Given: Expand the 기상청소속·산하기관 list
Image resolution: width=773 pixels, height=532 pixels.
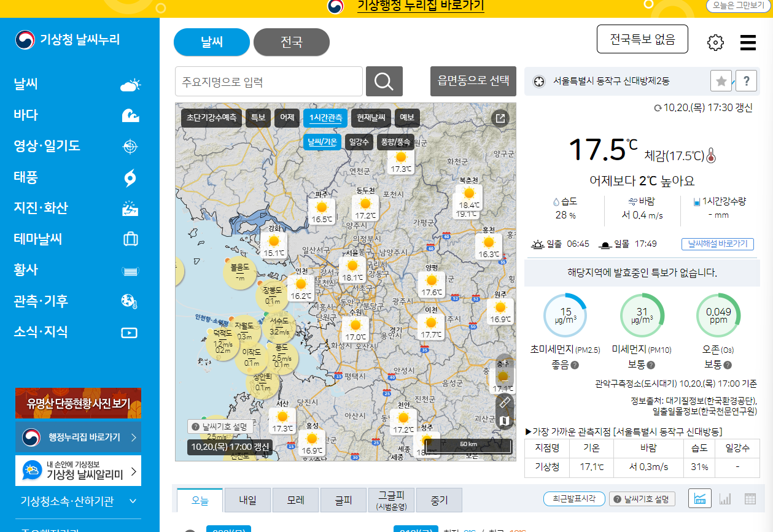Looking at the screenshot, I should point(79,501).
